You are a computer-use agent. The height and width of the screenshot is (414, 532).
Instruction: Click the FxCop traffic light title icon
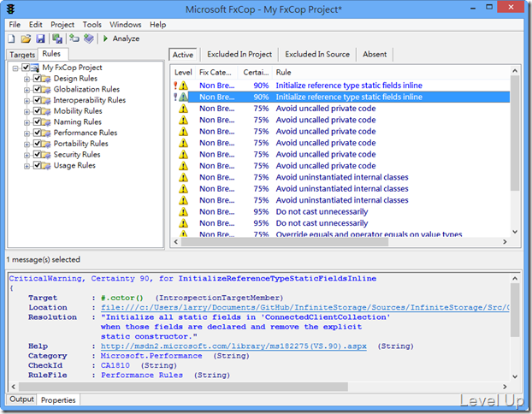point(10,9)
